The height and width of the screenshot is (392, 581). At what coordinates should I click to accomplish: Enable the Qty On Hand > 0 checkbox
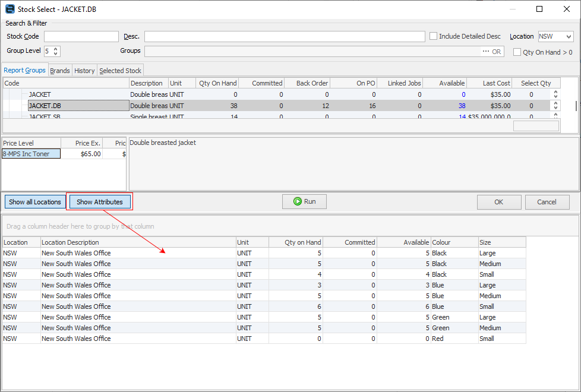pyautogui.click(x=517, y=52)
